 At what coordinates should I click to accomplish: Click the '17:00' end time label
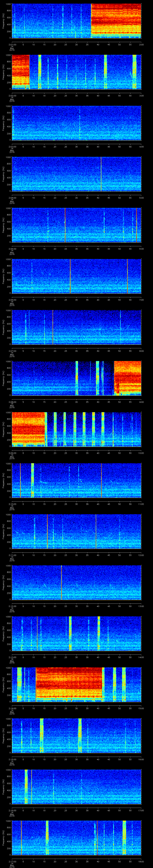tap(141, 810)
